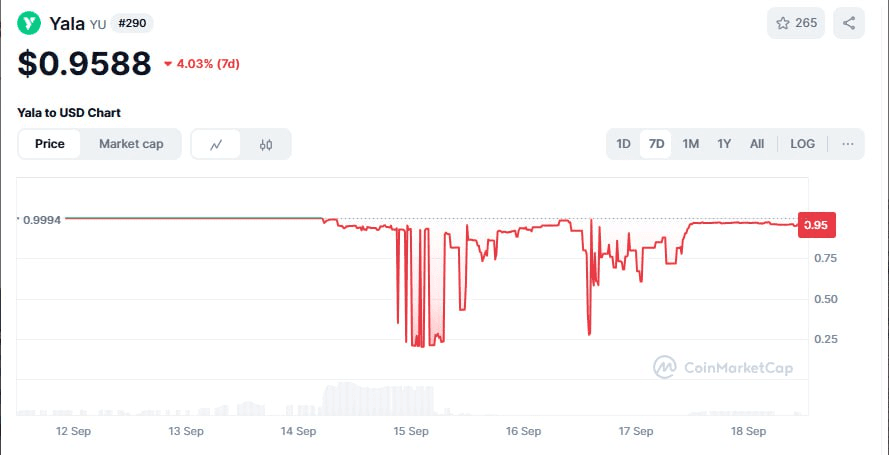Screen dimensions: 889x455
Task: Toggle LOG scale on chart
Action: tap(802, 144)
